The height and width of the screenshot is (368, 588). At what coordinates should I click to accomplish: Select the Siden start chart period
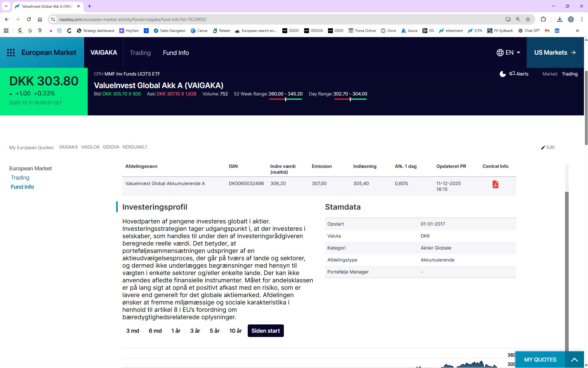(265, 331)
